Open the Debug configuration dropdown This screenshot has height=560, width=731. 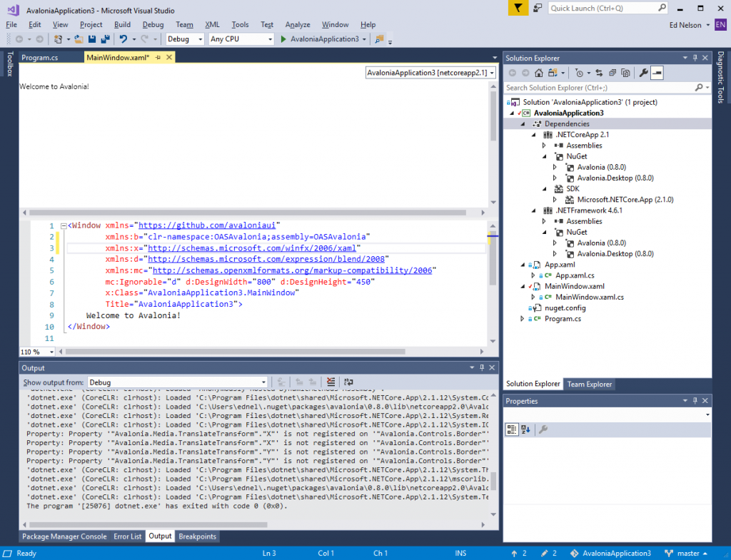185,39
